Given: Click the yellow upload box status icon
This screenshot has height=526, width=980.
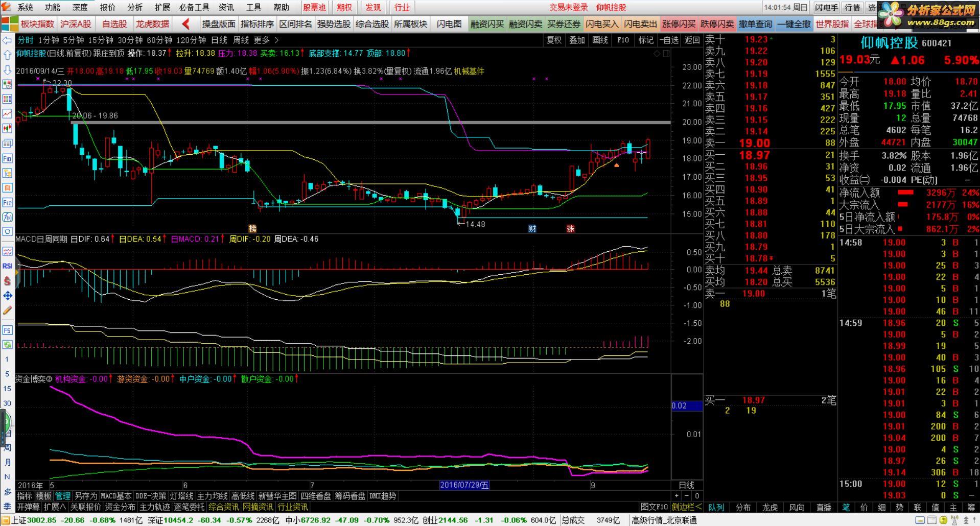Looking at the screenshot, I should 943,520.
